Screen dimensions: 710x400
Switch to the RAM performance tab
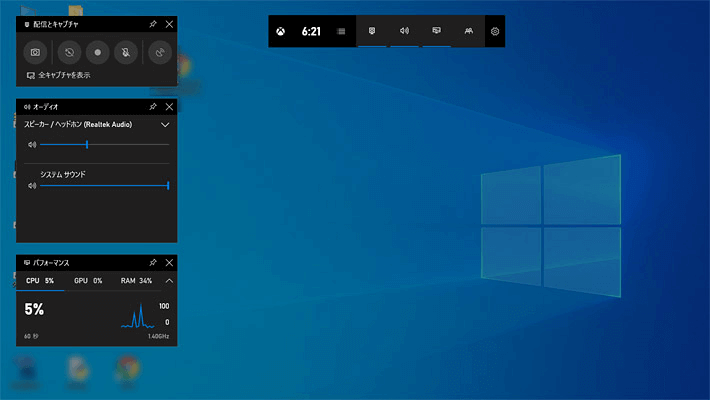point(136,281)
